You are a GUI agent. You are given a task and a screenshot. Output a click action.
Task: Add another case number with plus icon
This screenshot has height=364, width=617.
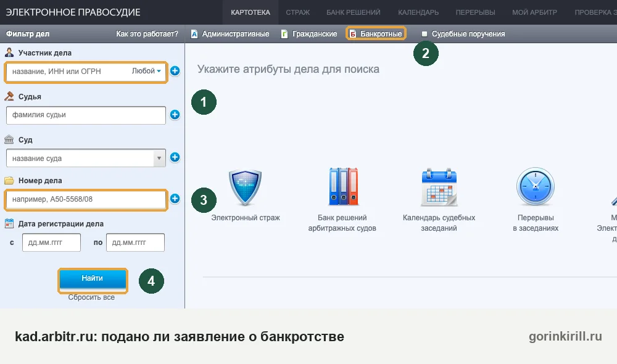[175, 198]
